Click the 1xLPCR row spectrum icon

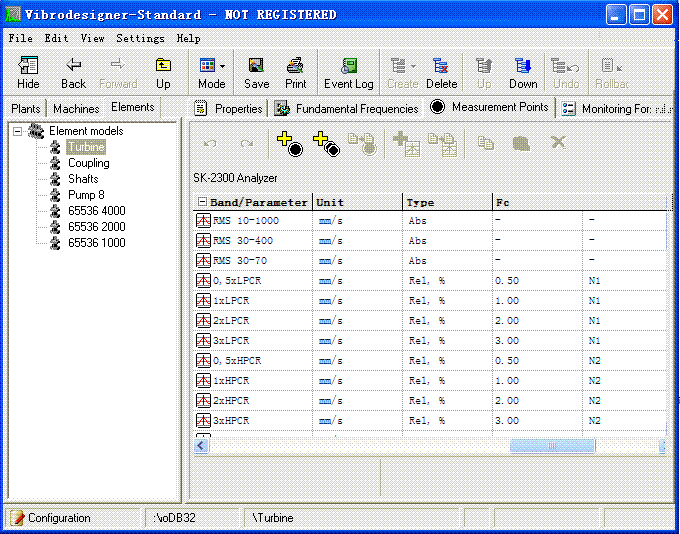[x=203, y=301]
